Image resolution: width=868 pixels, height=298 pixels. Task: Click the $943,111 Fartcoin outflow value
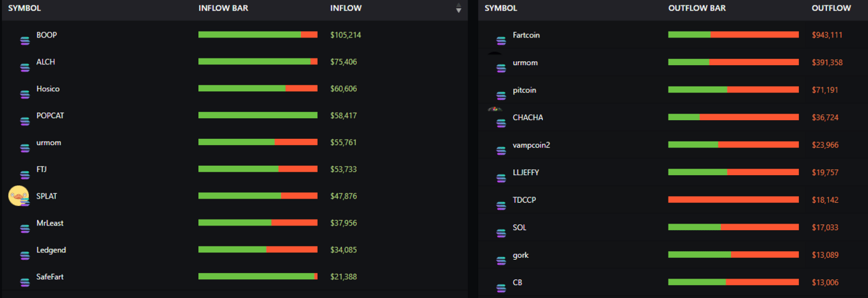click(827, 35)
